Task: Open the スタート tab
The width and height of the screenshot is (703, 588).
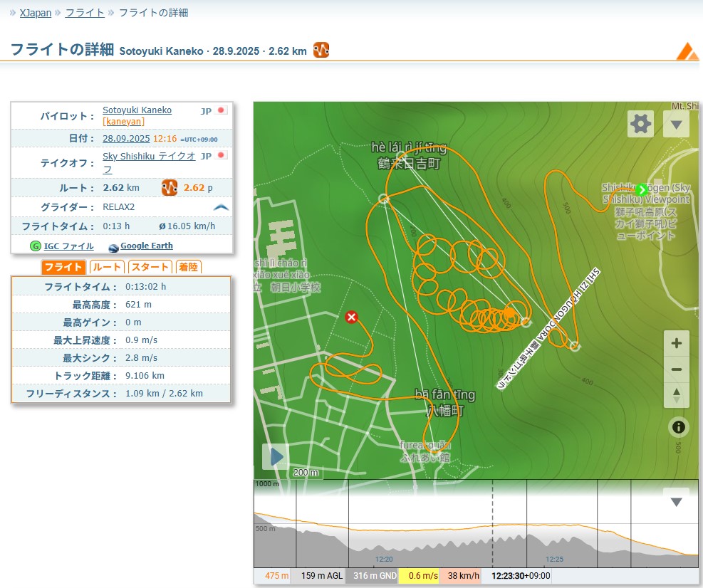Action: click(x=150, y=267)
